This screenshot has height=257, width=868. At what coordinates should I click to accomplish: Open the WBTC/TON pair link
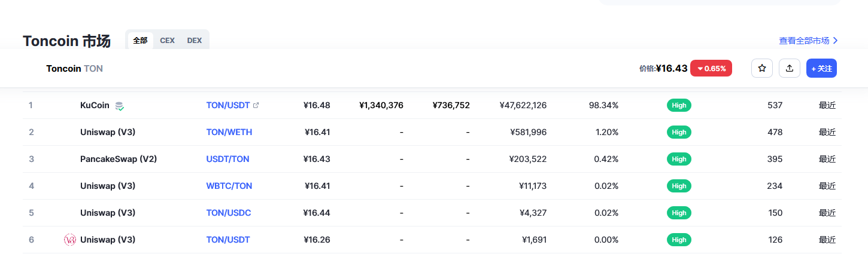pyautogui.click(x=229, y=186)
